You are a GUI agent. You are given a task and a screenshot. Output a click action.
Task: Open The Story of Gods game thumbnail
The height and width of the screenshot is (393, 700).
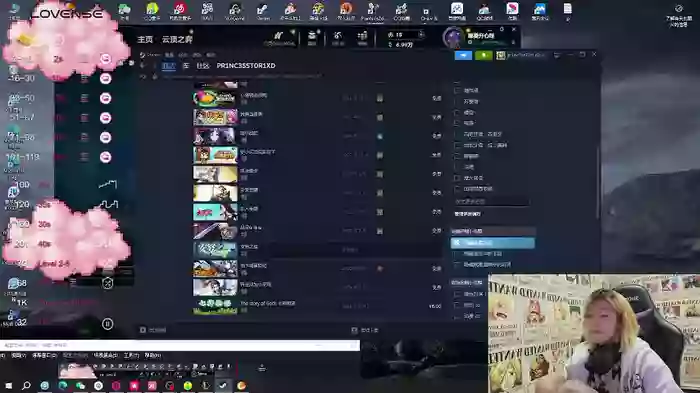point(215,306)
